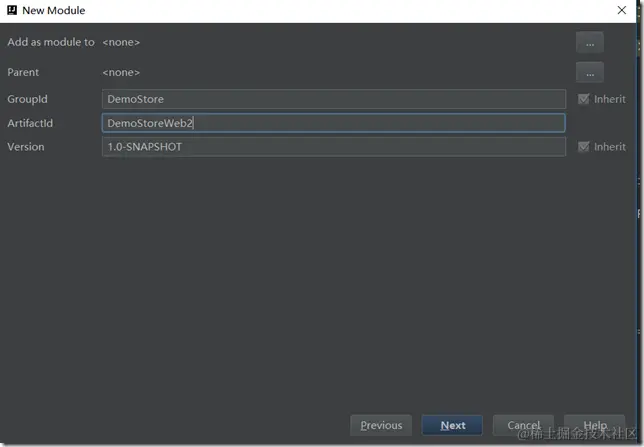Image resolution: width=644 pixels, height=447 pixels.
Task: Click the Version label
Action: [25, 147]
